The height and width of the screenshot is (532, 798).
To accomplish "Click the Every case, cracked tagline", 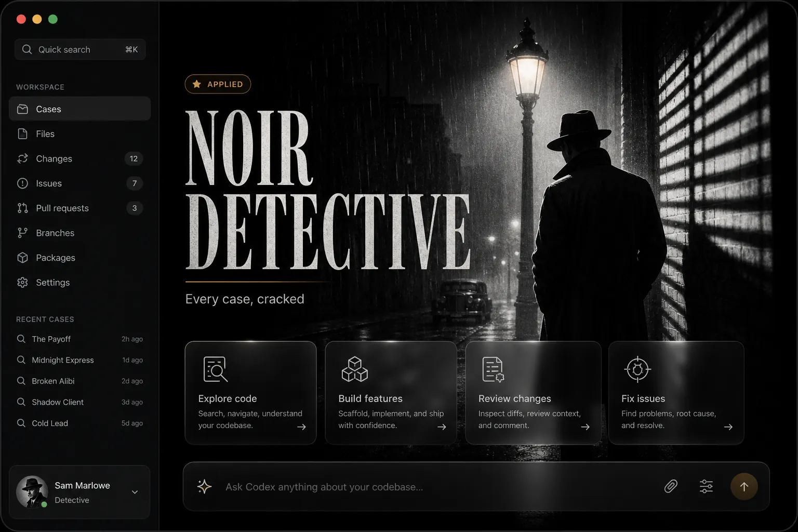I will pos(245,299).
